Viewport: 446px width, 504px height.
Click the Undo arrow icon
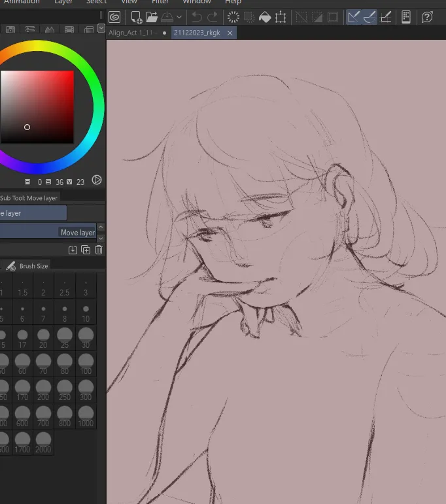pyautogui.click(x=197, y=17)
